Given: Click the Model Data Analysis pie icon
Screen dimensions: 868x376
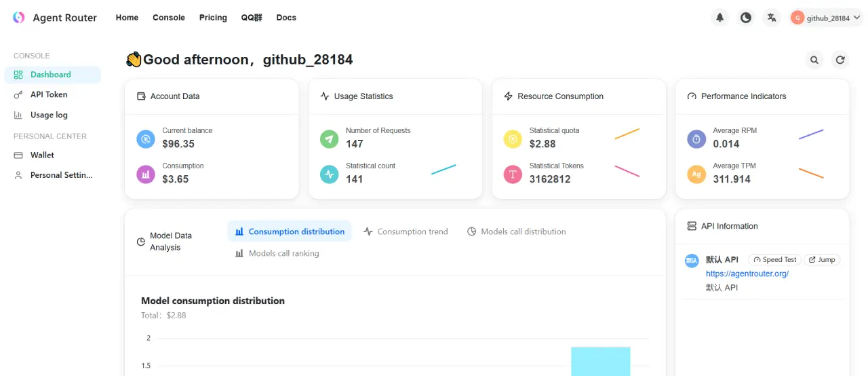Looking at the screenshot, I should [141, 242].
